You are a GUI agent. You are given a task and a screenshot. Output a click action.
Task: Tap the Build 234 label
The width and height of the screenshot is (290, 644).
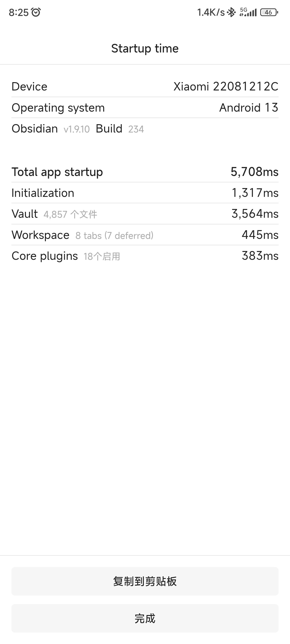click(120, 129)
